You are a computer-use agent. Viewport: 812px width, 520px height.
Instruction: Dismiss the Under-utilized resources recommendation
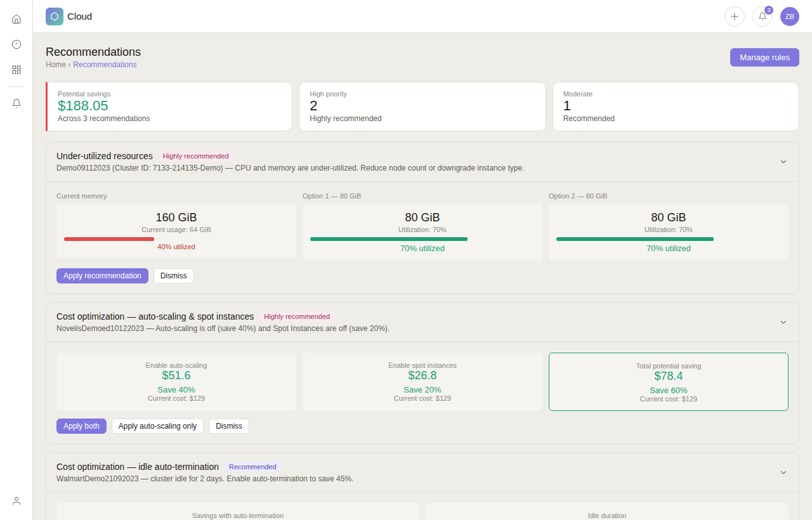tap(174, 276)
